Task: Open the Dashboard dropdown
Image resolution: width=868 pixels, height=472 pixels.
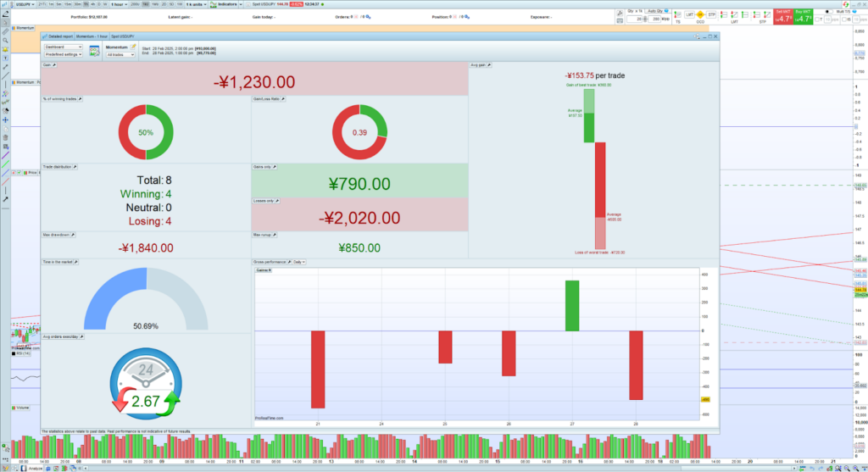Action: tap(63, 47)
